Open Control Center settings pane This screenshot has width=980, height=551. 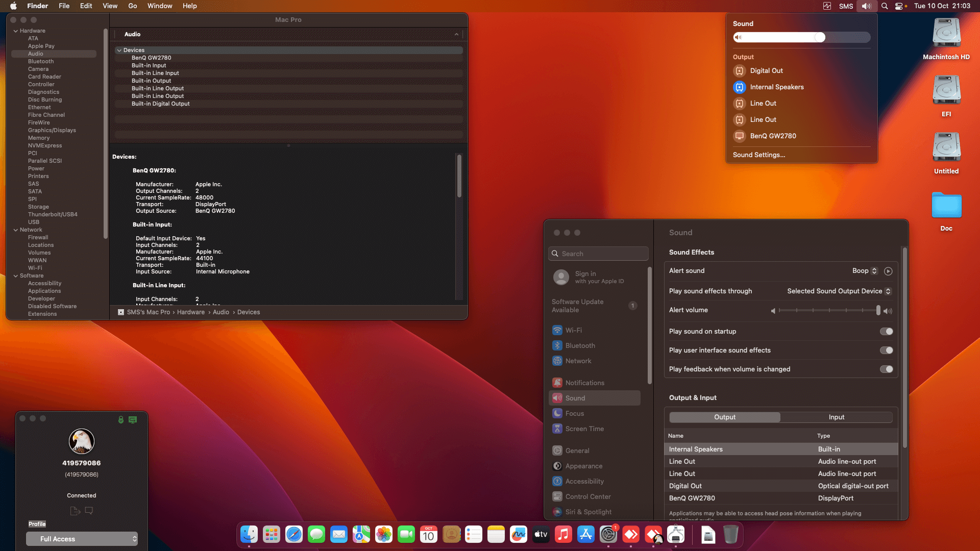[587, 496]
